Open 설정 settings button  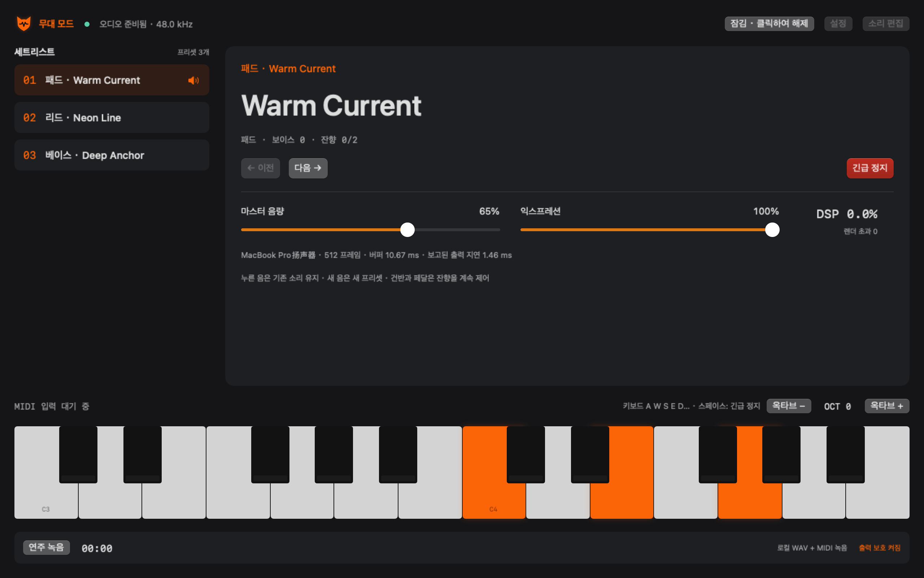(x=838, y=24)
